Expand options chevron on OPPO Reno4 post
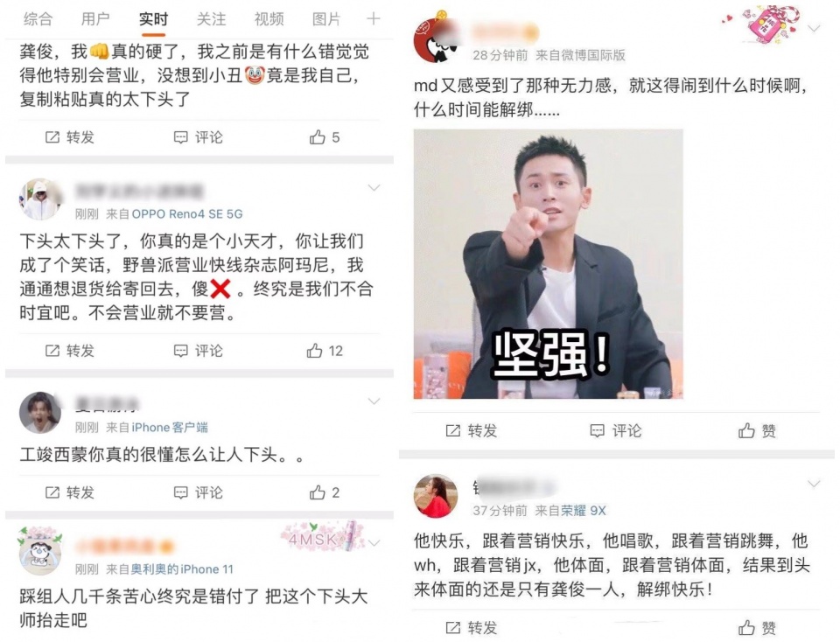840x642 pixels. 374,188
